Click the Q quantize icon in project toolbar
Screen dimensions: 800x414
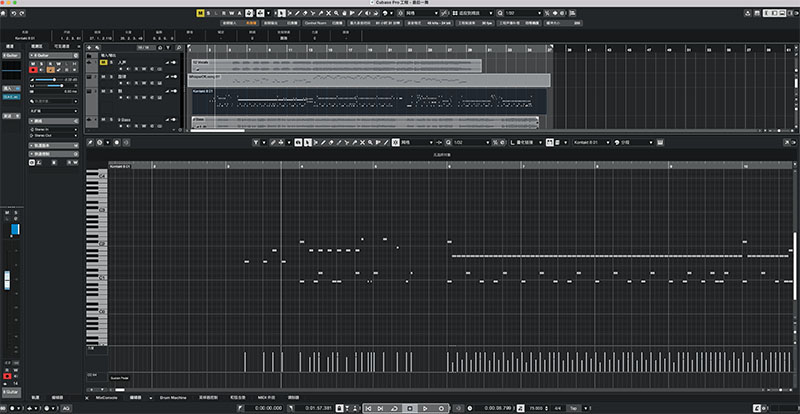pos(500,13)
